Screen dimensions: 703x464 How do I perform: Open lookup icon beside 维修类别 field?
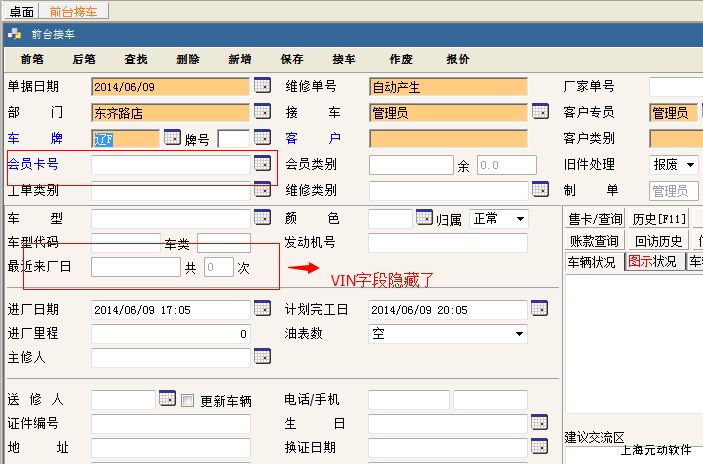click(540, 189)
